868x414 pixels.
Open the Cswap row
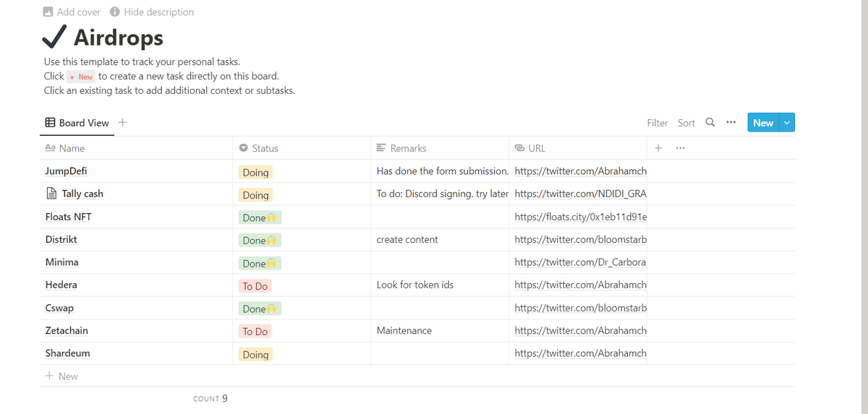60,308
